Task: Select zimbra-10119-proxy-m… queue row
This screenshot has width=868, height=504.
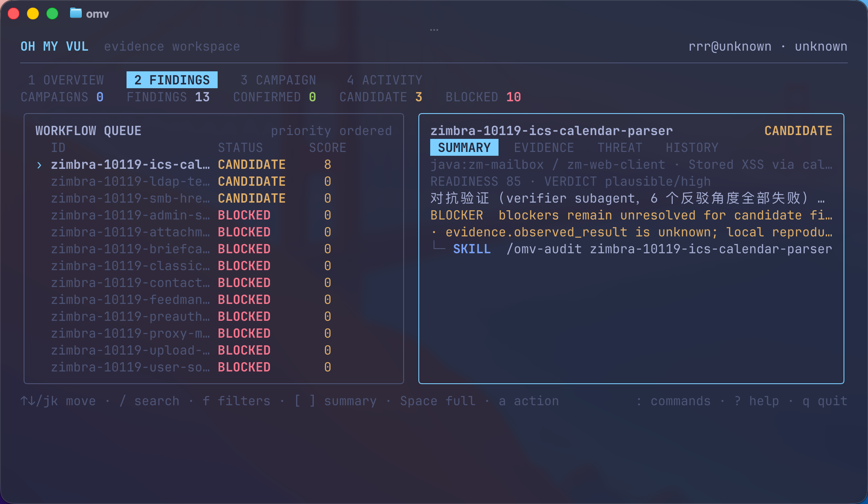Action: point(214,333)
